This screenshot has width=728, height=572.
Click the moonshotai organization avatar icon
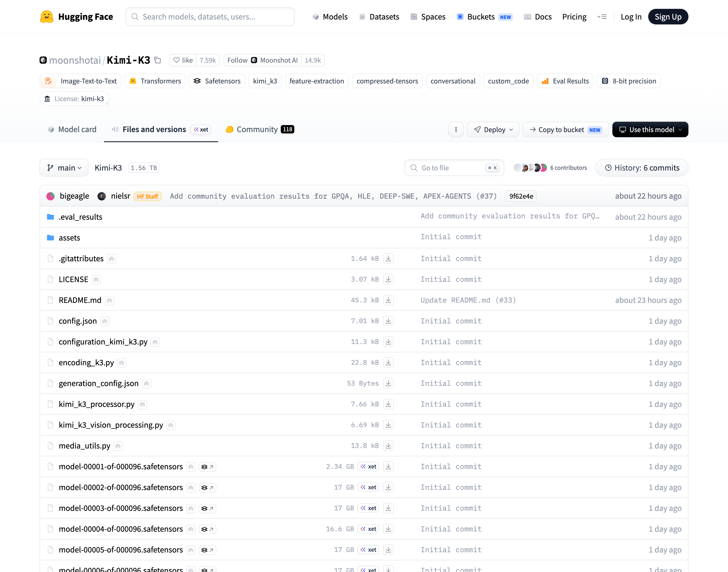pyautogui.click(x=43, y=60)
